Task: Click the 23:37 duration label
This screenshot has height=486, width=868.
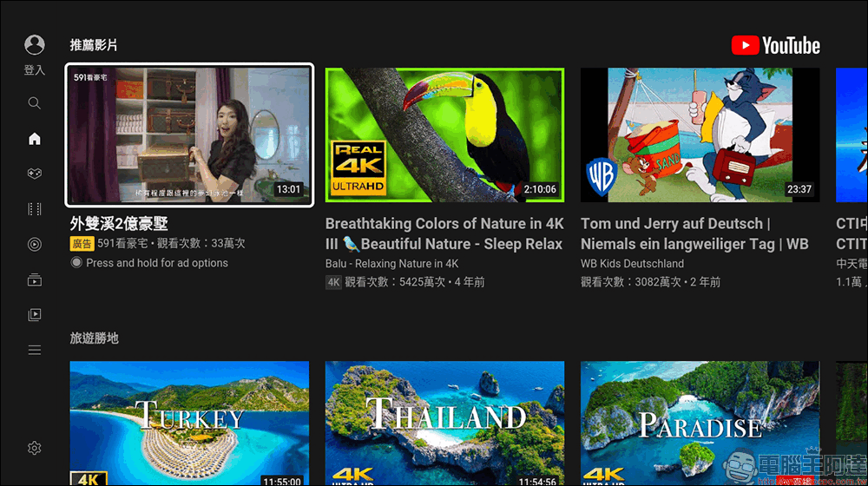Action: click(799, 189)
